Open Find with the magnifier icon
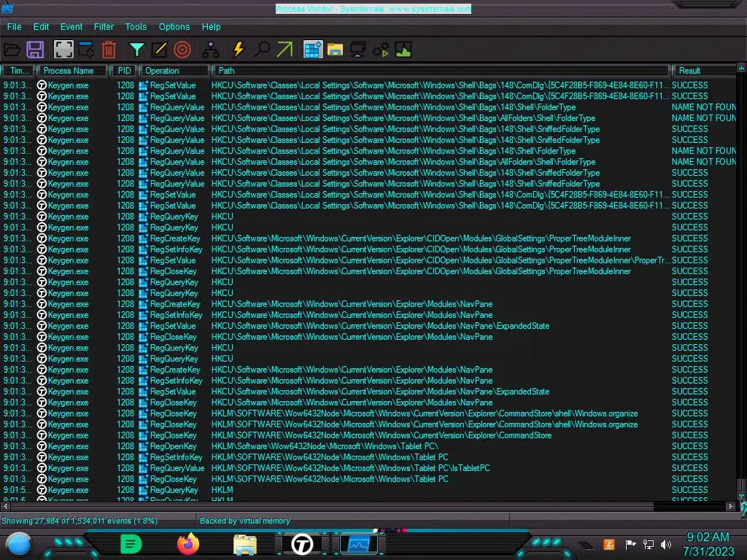Screen dimensions: 747x560 [262, 50]
